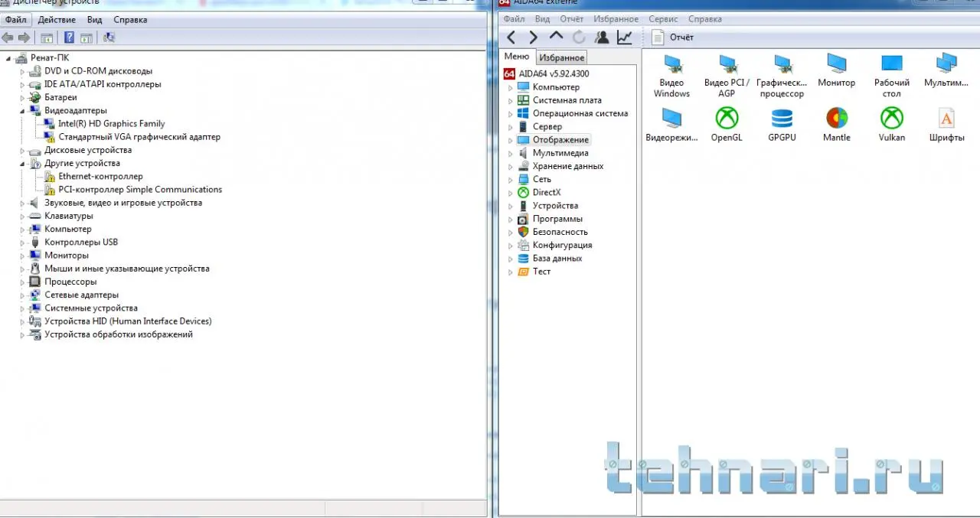Viewport: 980px width, 518px height.
Task: Click Device Manager help question-mark toolbar icon
Action: [69, 37]
